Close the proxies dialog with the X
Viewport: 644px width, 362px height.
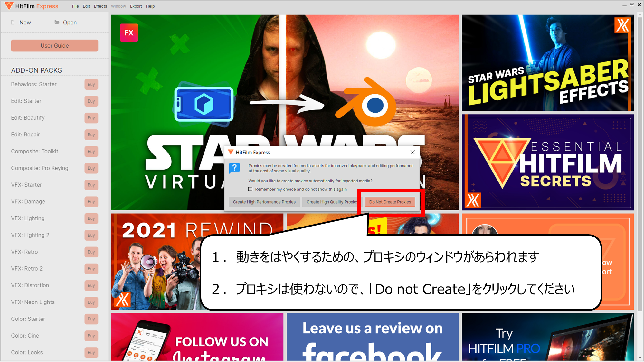412,152
